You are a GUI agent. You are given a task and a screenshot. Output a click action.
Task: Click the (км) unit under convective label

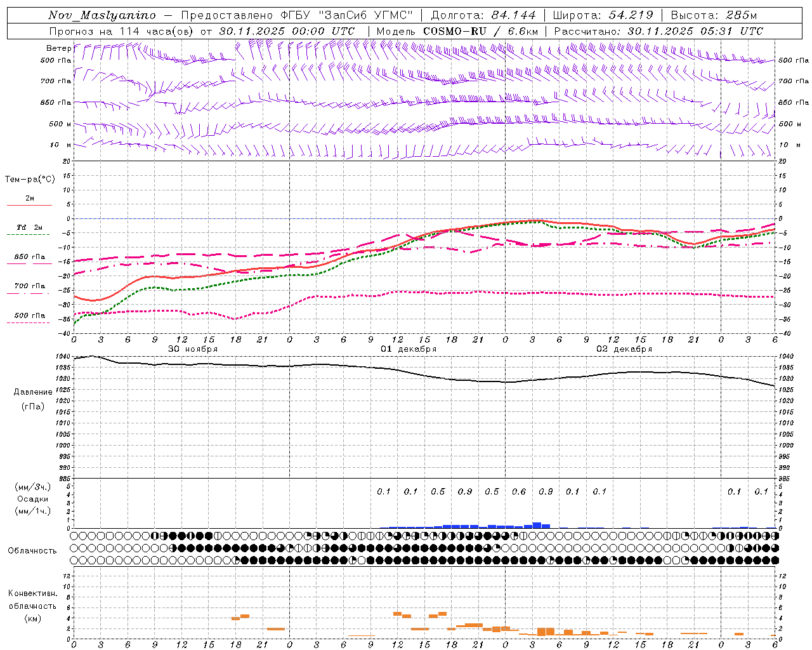pyautogui.click(x=32, y=618)
